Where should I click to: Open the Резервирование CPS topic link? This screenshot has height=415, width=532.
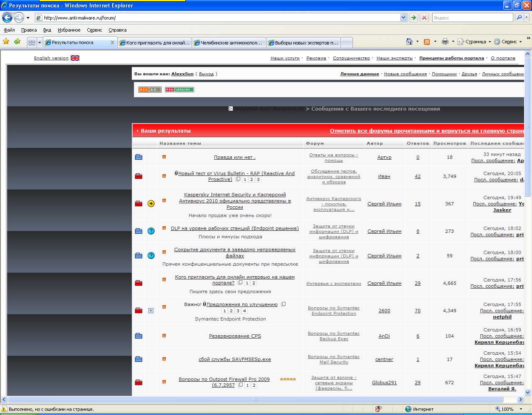[235, 336]
